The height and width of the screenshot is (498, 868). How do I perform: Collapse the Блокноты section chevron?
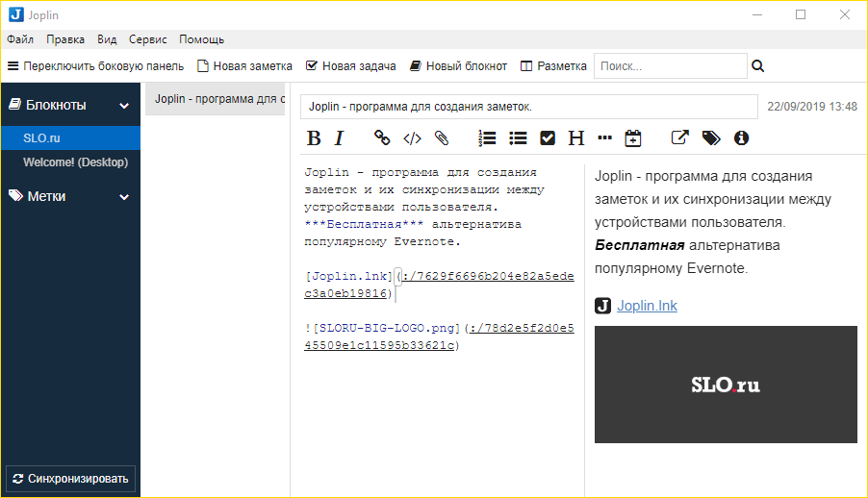pos(124,106)
